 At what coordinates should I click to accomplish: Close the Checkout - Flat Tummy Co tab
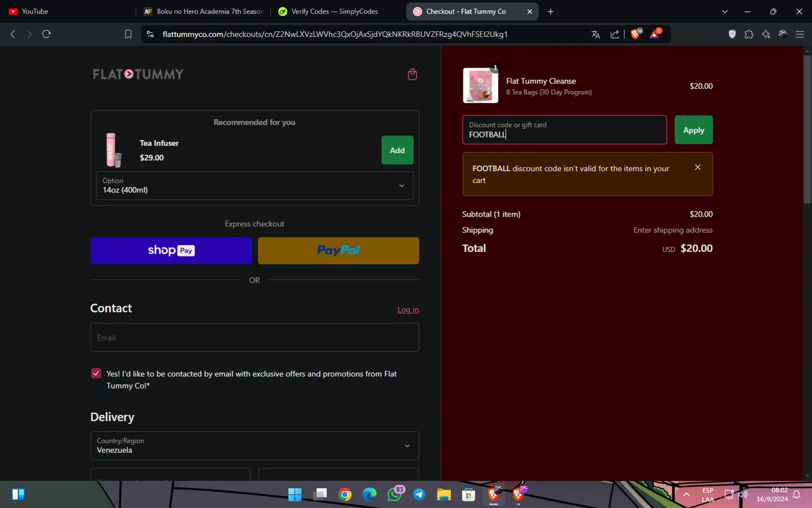[x=529, y=11]
